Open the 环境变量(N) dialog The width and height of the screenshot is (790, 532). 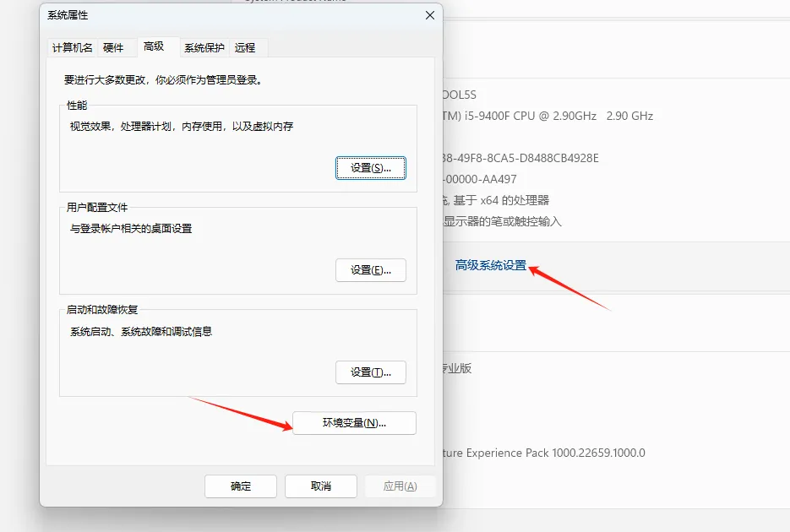[x=354, y=423]
